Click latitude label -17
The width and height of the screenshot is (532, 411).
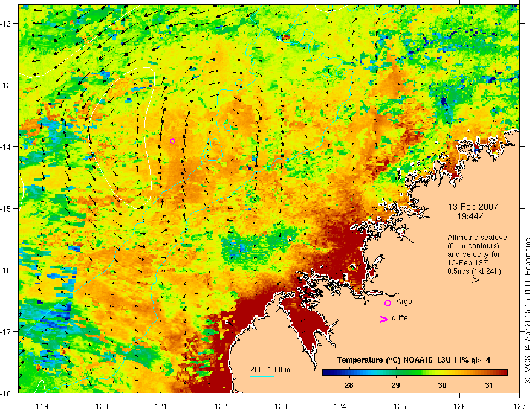(7, 332)
